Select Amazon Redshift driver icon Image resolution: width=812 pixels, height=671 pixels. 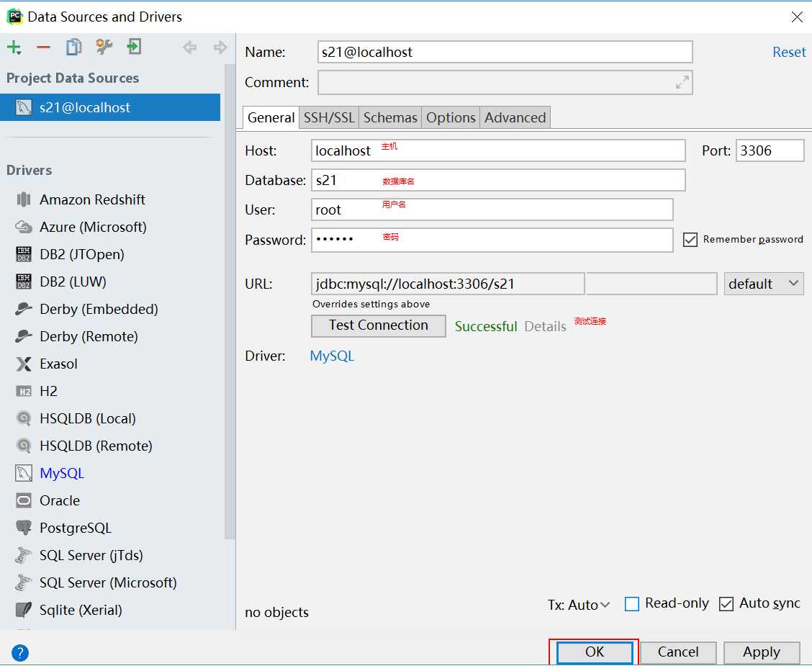(x=24, y=199)
